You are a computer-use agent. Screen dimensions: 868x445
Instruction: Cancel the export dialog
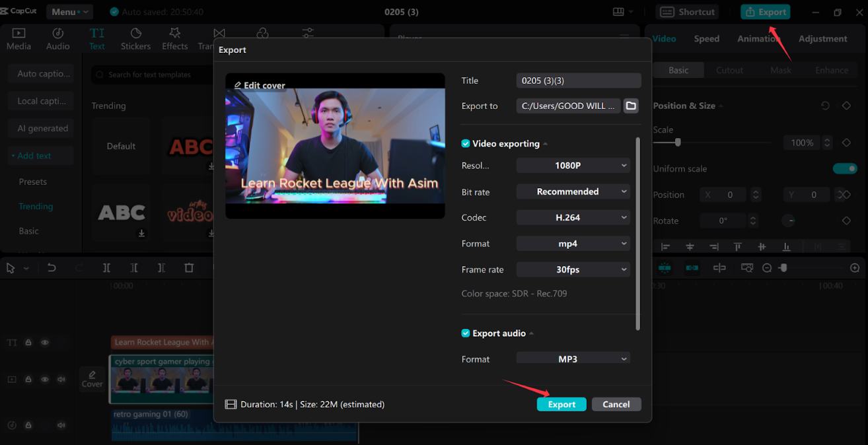[616, 404]
